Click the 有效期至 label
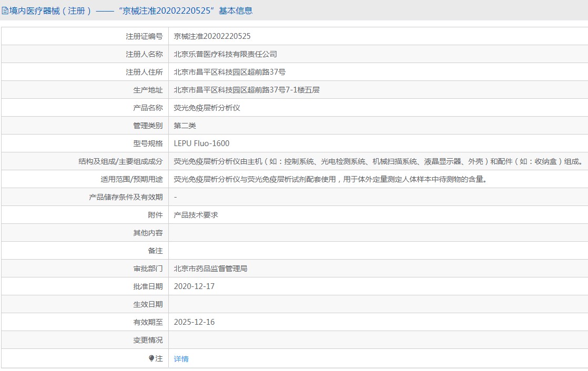The width and height of the screenshot is (588, 371). point(148,322)
